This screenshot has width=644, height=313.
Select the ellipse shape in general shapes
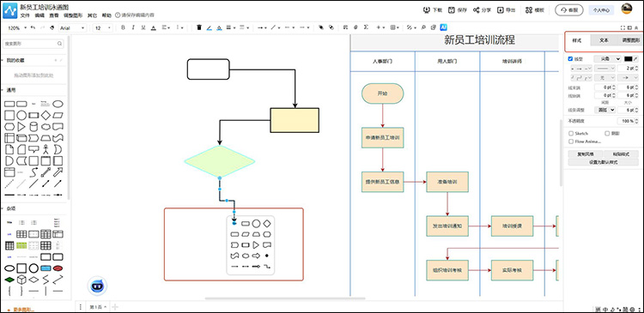tap(58, 104)
